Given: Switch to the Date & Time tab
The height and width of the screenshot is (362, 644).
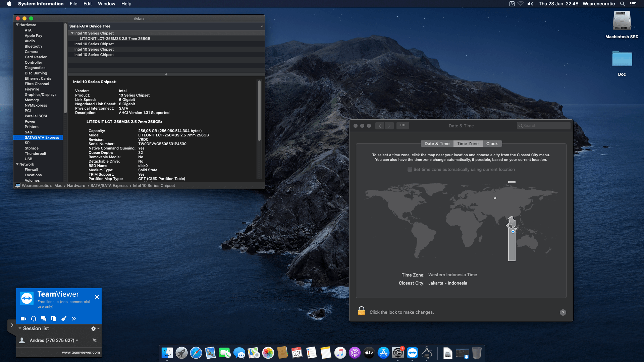Looking at the screenshot, I should click(437, 144).
